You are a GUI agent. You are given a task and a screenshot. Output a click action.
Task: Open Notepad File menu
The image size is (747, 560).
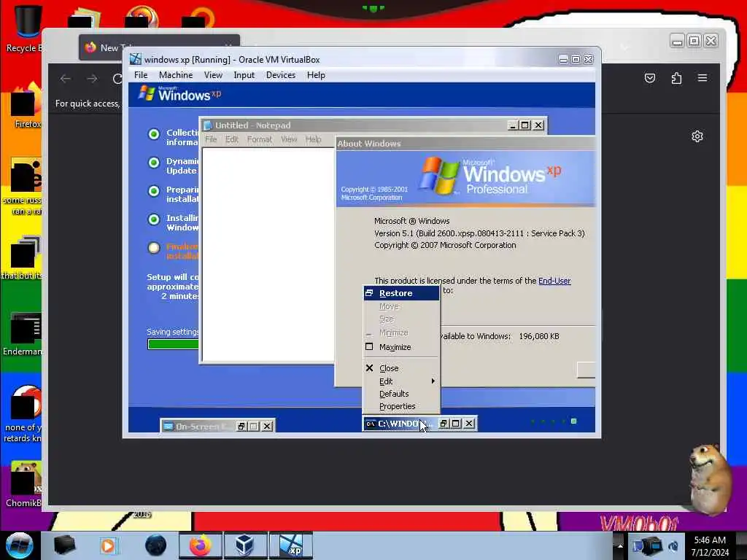[211, 139]
